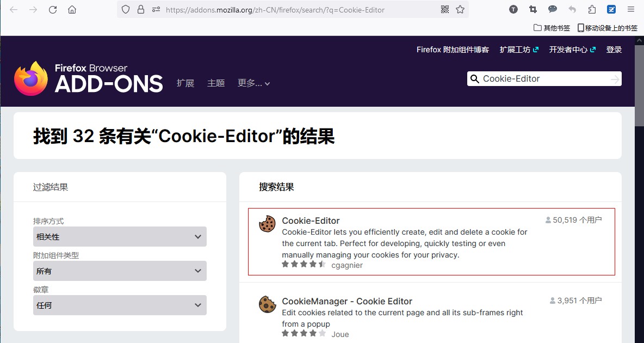This screenshot has width=644, height=343.
Task: Click the Cookie-Editor cookie icon
Action: click(268, 224)
